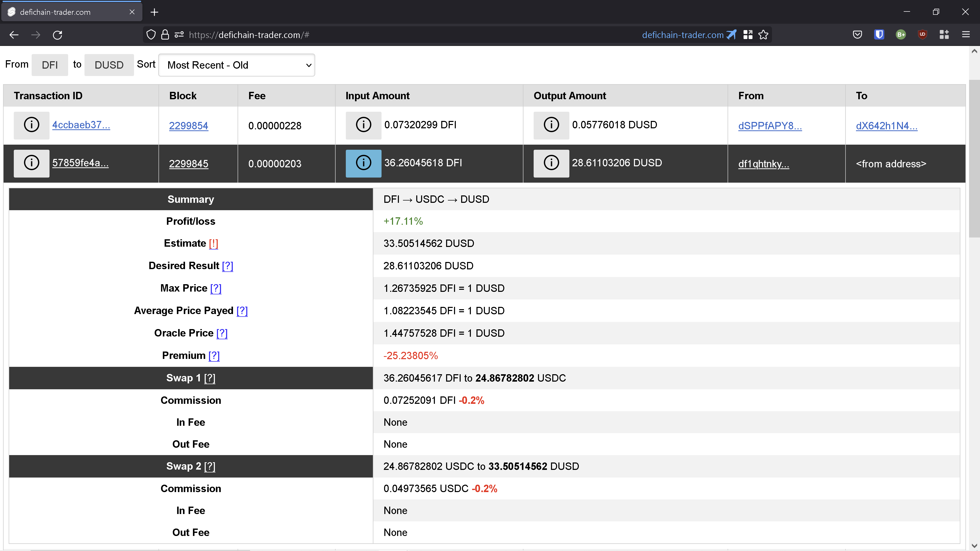Open Bitwarden extension icon

click(879, 35)
